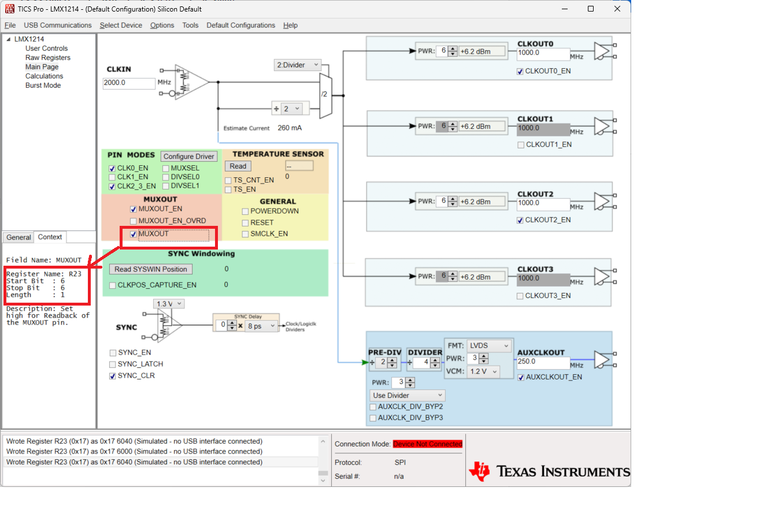This screenshot has width=778, height=532.
Task: Increment the CLKOUT0 PWR stepper up arrow
Action: click(453, 49)
